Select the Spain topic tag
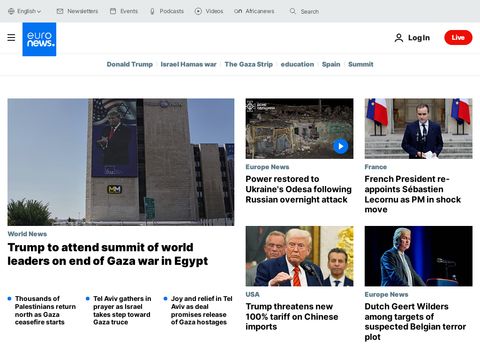 click(331, 64)
